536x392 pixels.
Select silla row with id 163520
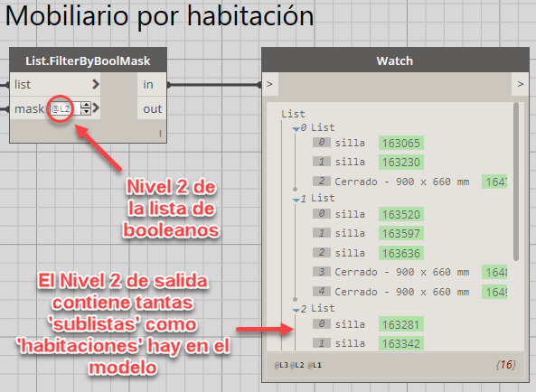[368, 214]
